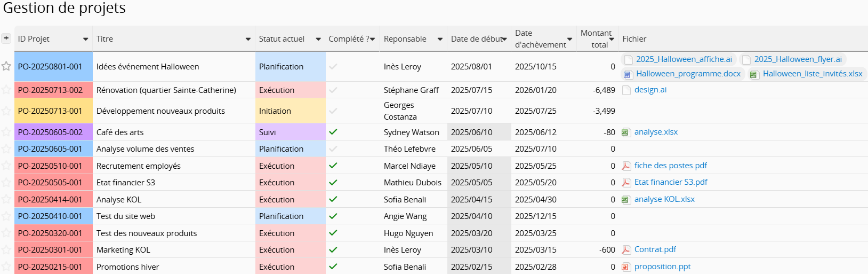
Task: Open Statut actuel column dropdown arrow
Action: click(x=318, y=39)
